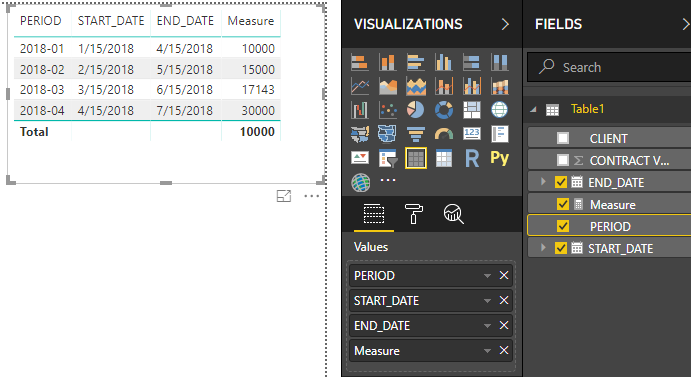Select the 17143 measure cell
This screenshot has height=377, width=691.
click(x=258, y=90)
